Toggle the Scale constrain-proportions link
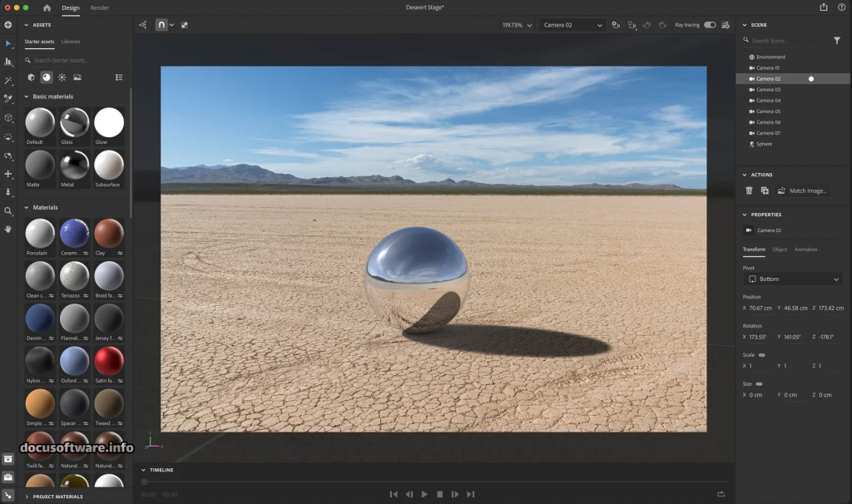The image size is (852, 504). point(761,355)
